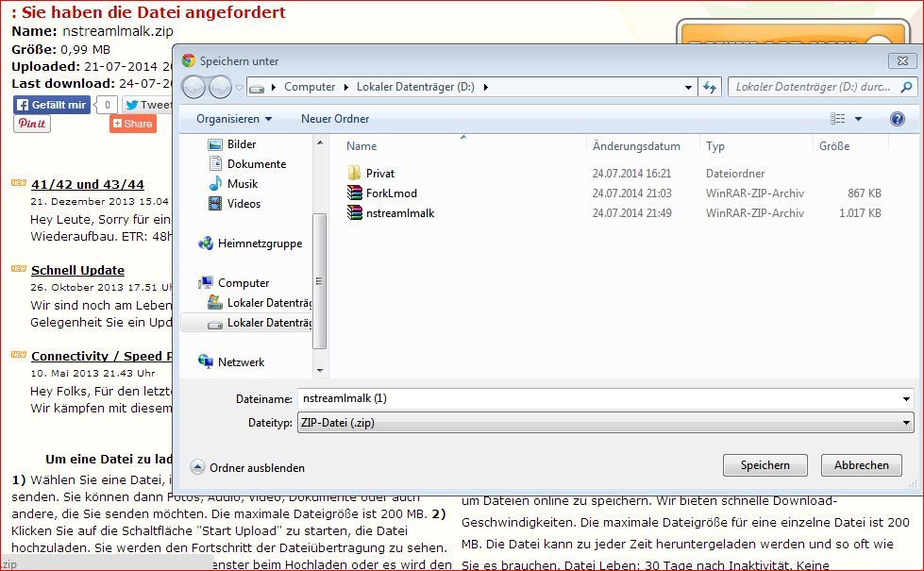Click the orange Share button
This screenshot has height=571, width=924.
(x=133, y=124)
